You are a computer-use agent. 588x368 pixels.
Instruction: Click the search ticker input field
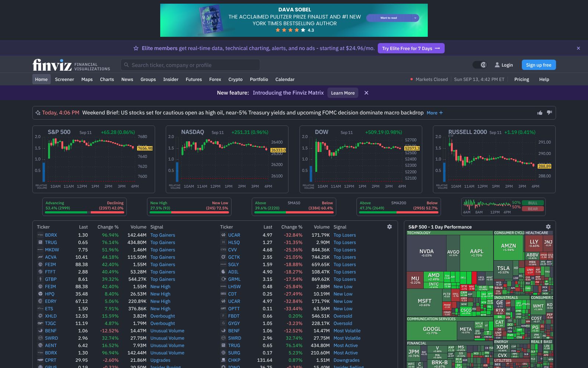click(190, 65)
